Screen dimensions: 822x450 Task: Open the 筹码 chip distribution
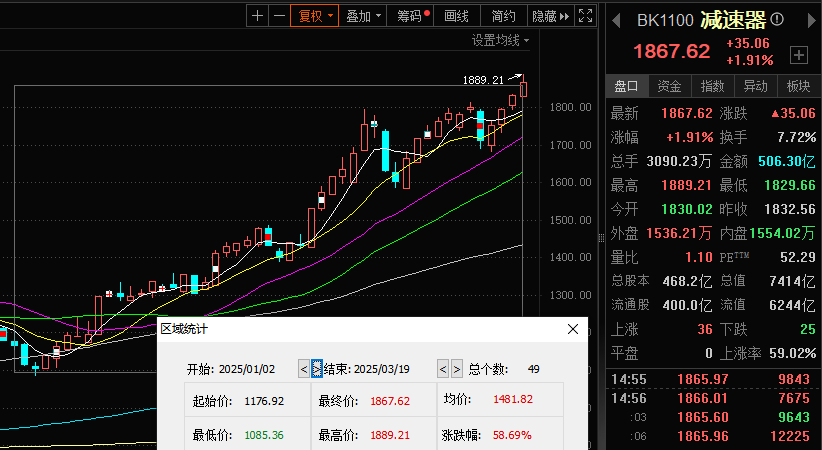[x=412, y=16]
